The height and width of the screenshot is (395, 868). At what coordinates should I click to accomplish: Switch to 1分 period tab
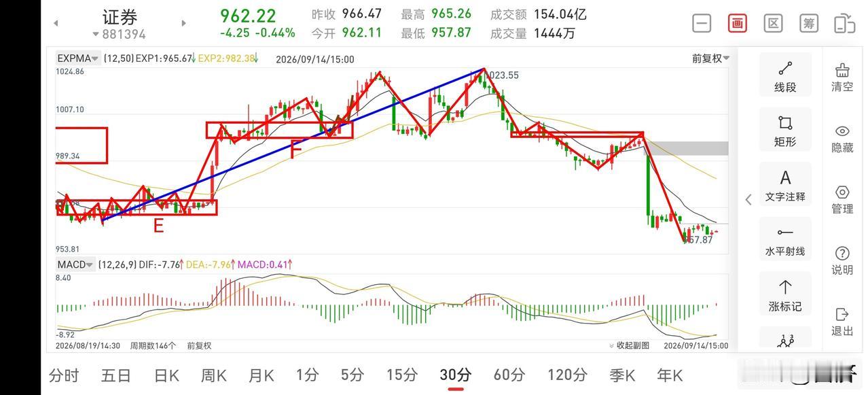(308, 375)
